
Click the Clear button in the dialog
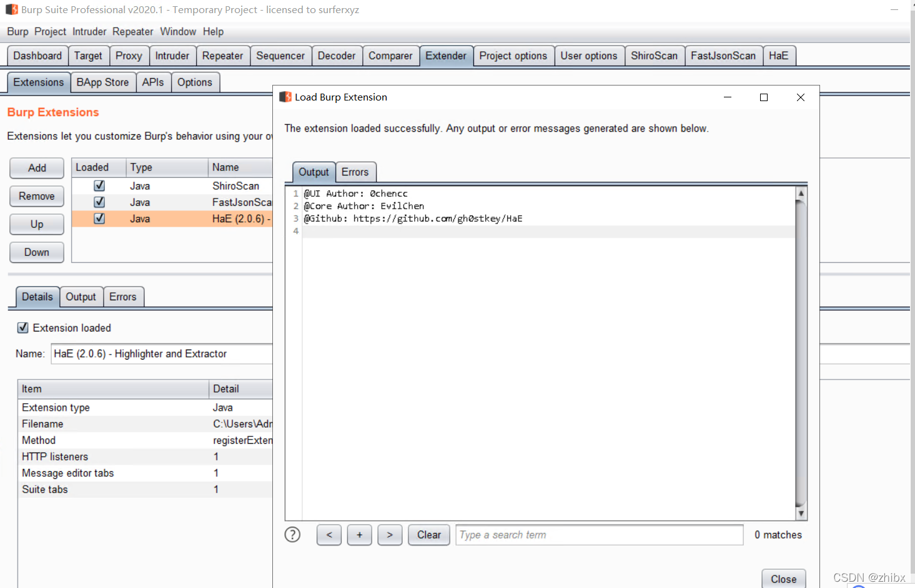(429, 535)
